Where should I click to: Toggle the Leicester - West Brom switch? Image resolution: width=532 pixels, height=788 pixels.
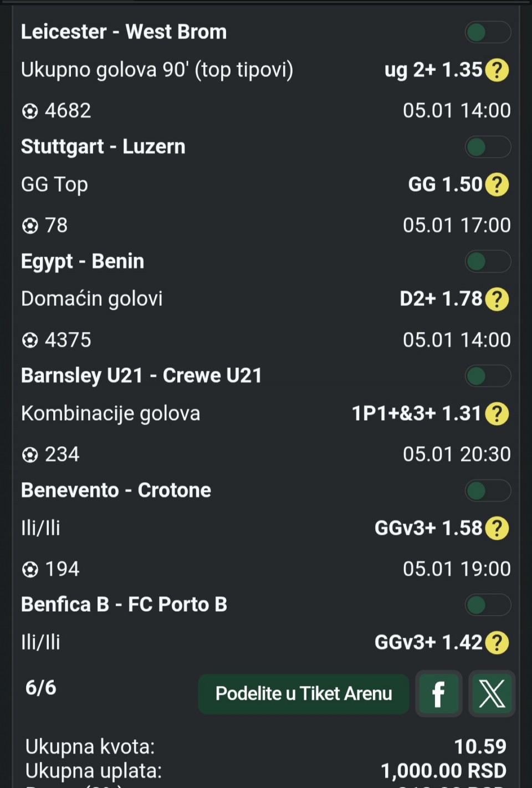(x=487, y=33)
